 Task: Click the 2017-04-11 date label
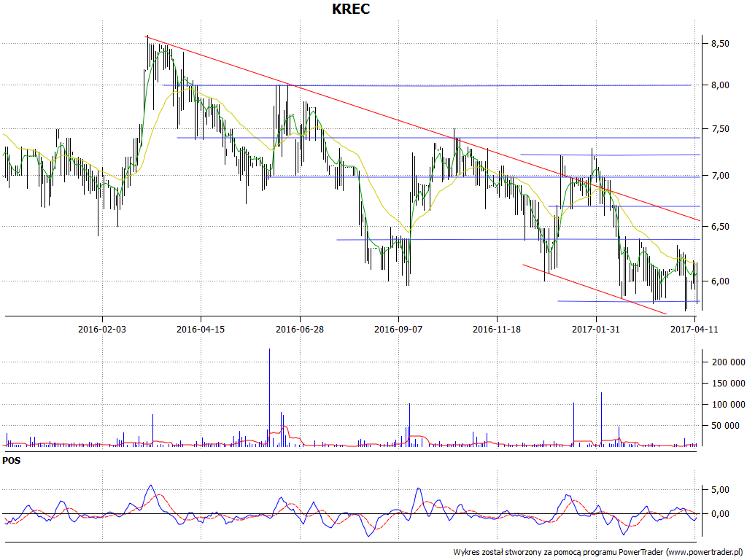[694, 329]
